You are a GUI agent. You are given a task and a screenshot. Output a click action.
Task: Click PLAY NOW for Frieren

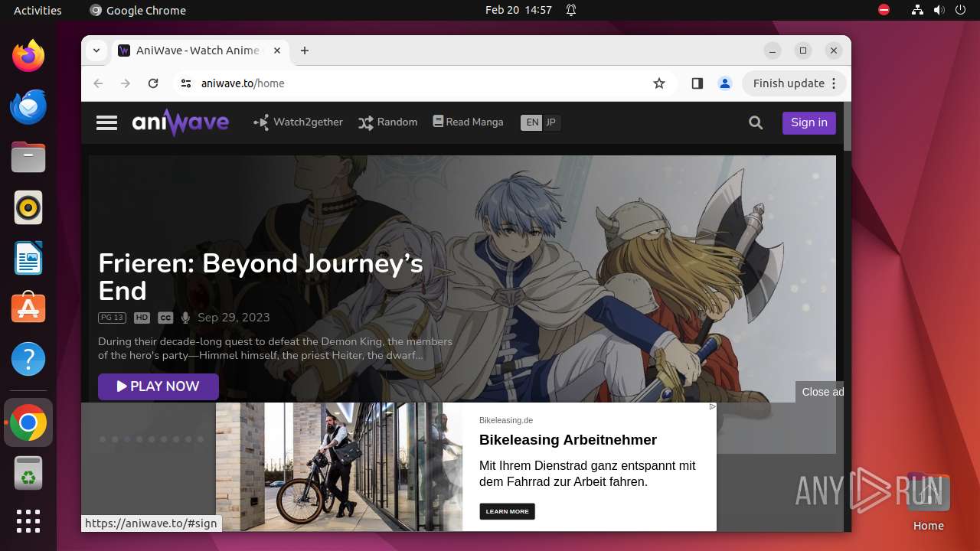click(x=158, y=386)
